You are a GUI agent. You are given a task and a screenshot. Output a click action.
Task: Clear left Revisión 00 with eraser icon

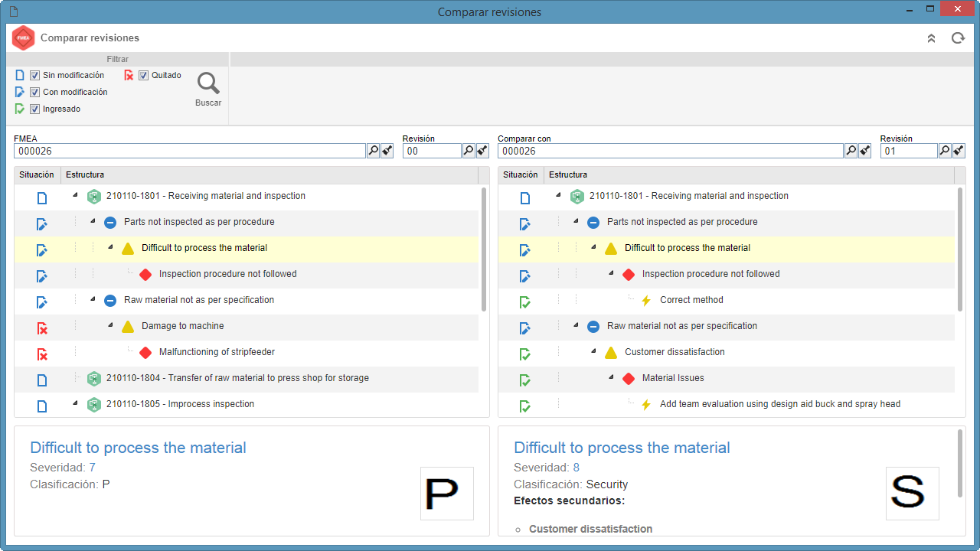coord(482,151)
